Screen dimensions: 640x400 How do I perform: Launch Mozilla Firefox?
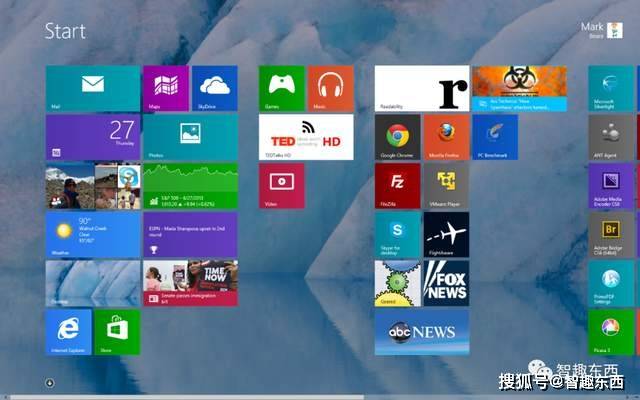point(447,137)
